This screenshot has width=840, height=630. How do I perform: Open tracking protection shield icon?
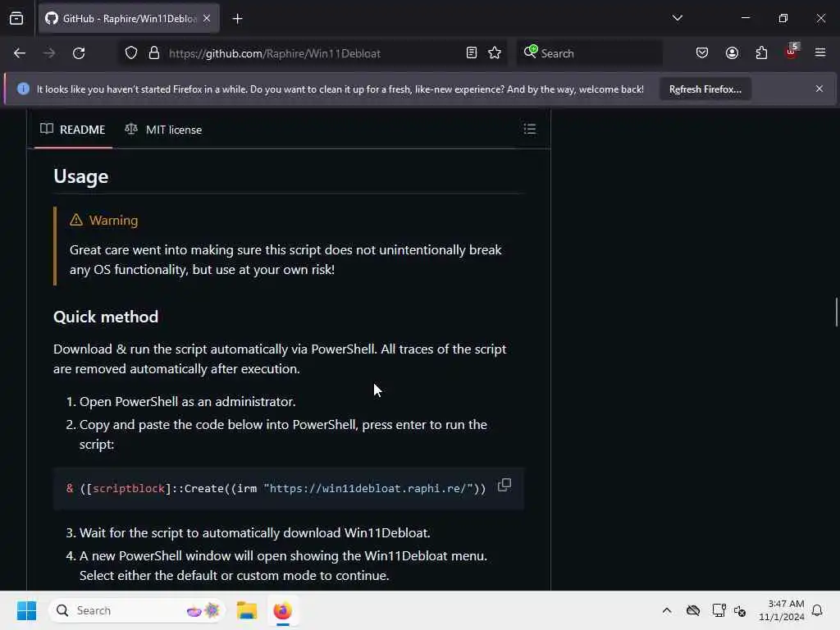coord(131,53)
